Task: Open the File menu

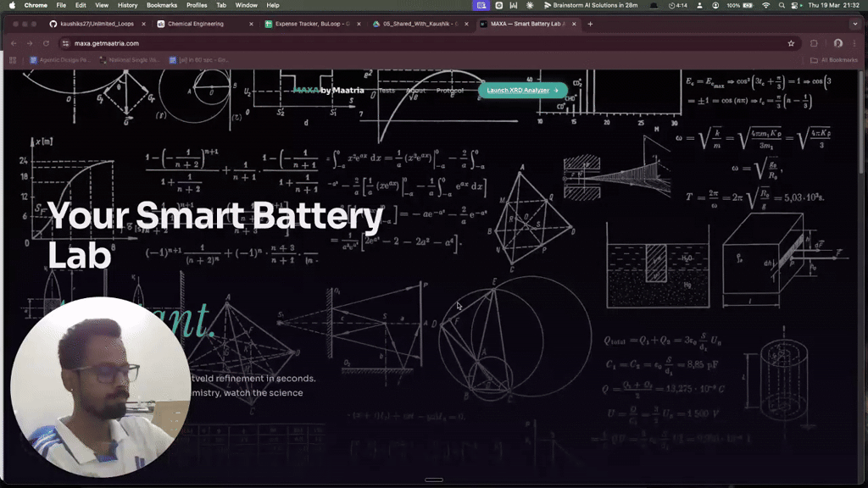Action: pyautogui.click(x=61, y=5)
